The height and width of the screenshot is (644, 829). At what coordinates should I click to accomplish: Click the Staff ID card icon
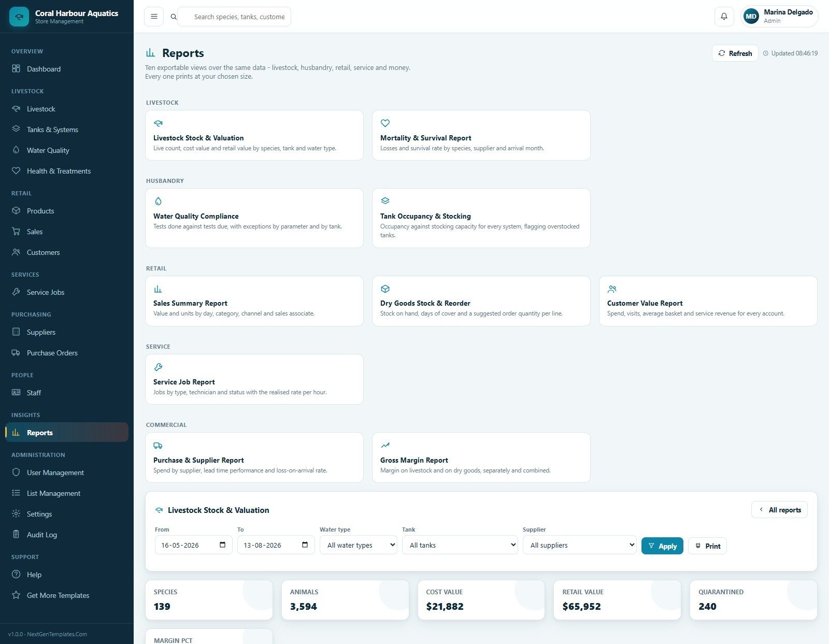click(x=16, y=392)
